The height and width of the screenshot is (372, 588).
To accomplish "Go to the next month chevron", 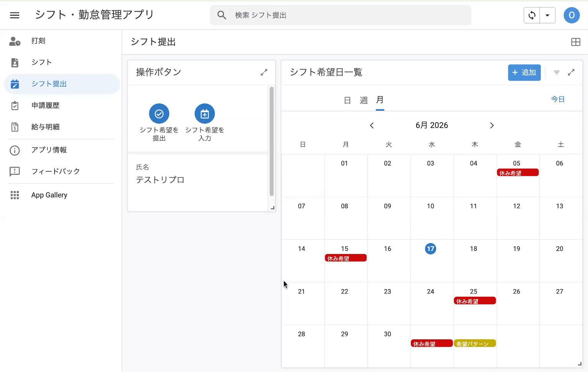I will click(x=492, y=126).
